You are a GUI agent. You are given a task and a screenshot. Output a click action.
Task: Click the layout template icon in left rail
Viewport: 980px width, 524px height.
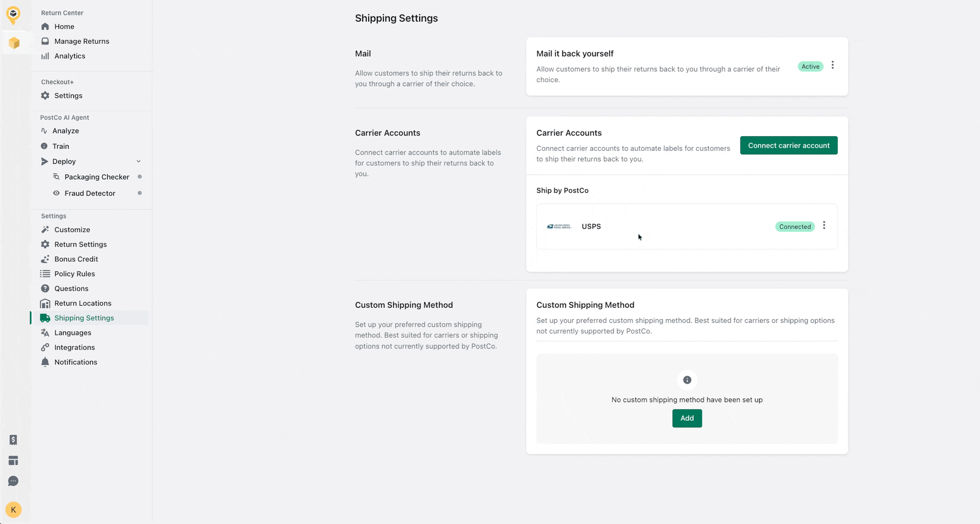point(13,461)
